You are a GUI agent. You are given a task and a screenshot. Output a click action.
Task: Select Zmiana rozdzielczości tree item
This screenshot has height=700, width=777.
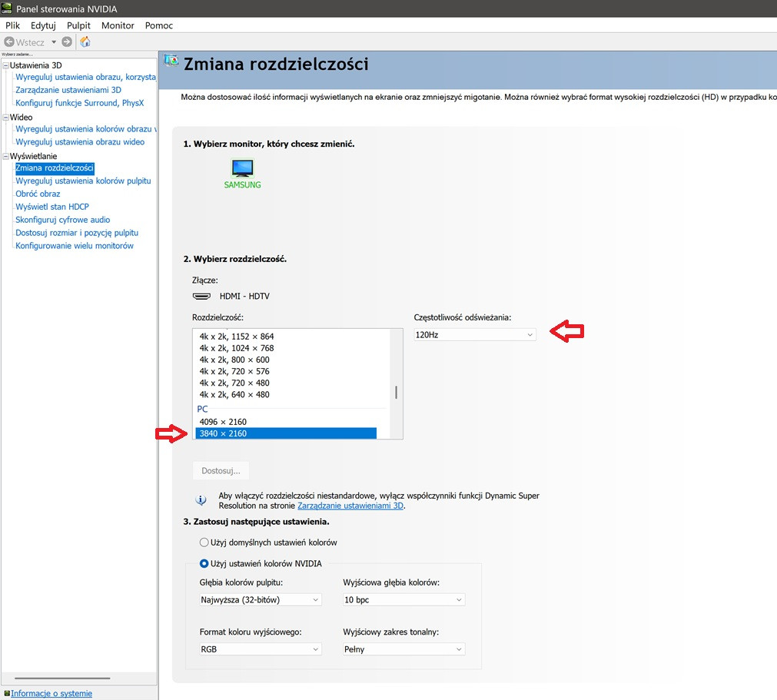pos(55,168)
